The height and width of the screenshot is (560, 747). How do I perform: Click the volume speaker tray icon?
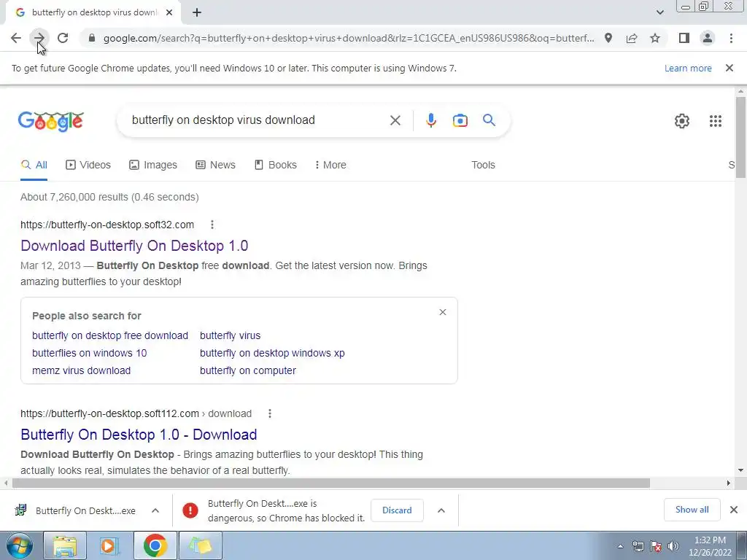(x=673, y=546)
